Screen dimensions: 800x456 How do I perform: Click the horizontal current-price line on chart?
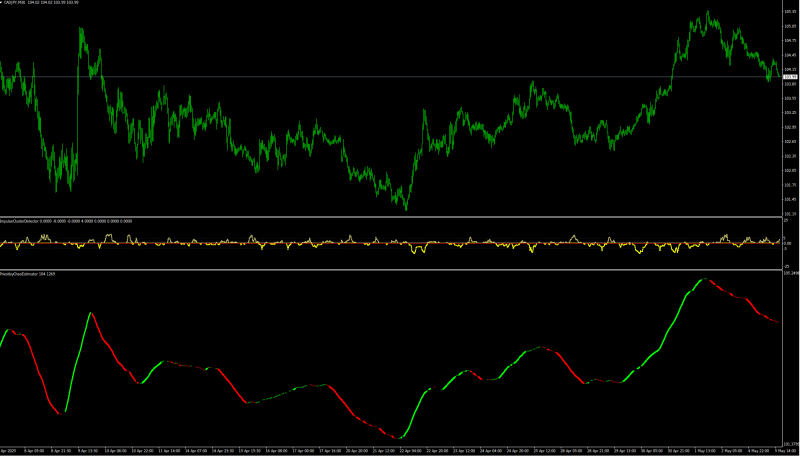point(391,77)
